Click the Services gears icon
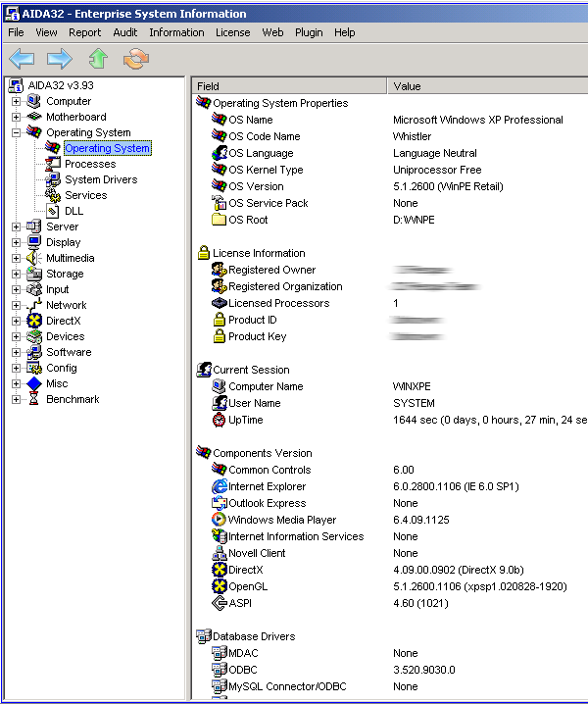The image size is (588, 704). click(53, 195)
